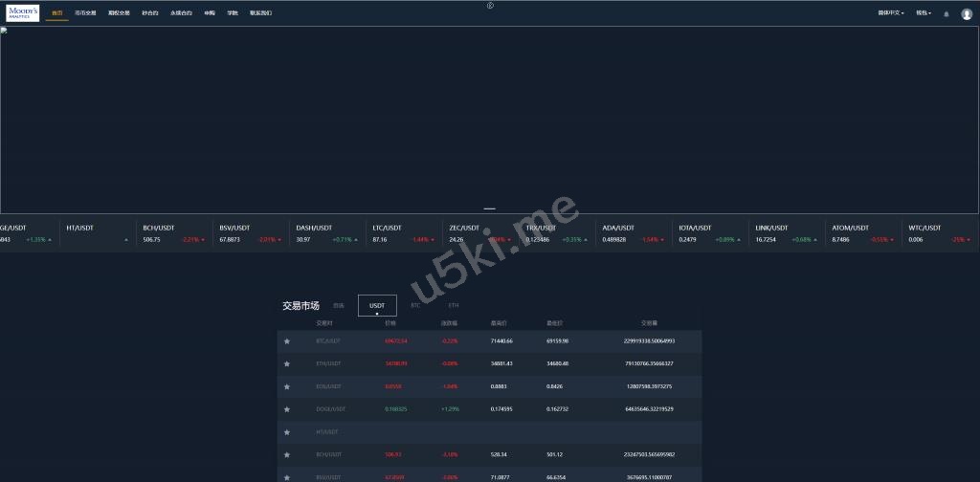Select the USDT market tab

(x=377, y=305)
